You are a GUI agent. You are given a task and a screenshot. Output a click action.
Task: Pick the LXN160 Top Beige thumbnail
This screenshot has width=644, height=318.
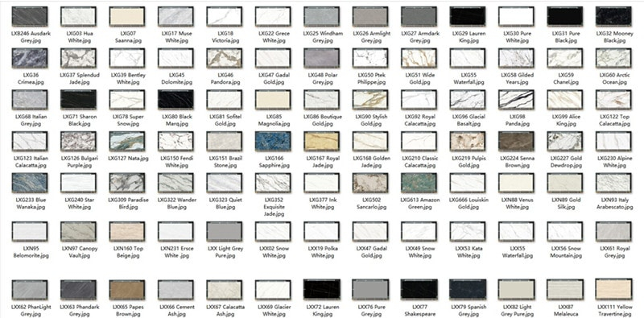(127, 231)
